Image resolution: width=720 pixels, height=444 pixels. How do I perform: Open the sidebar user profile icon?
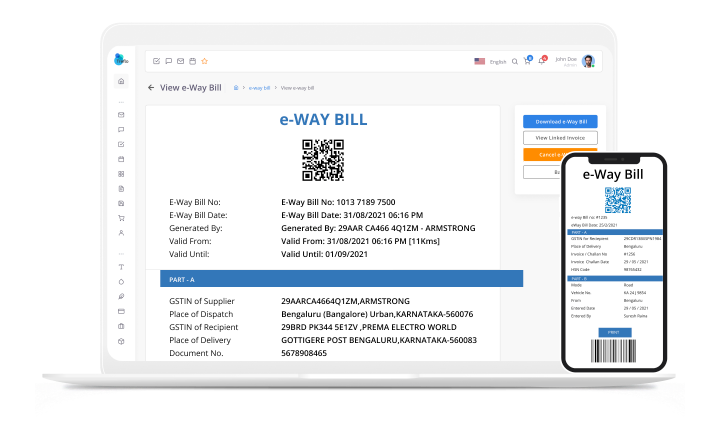pos(121,233)
